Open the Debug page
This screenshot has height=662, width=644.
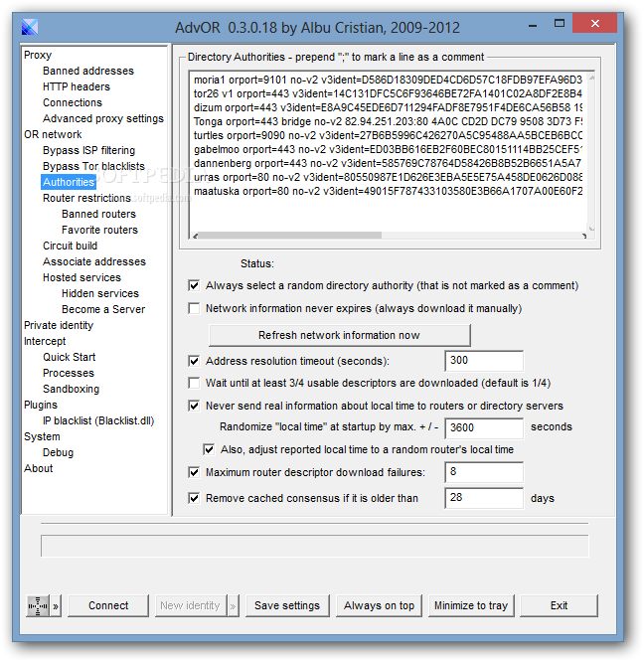pyautogui.click(x=59, y=452)
